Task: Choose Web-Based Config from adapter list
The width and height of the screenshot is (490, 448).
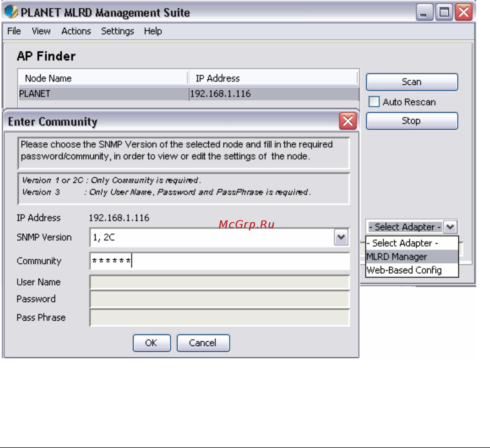Action: [412, 270]
